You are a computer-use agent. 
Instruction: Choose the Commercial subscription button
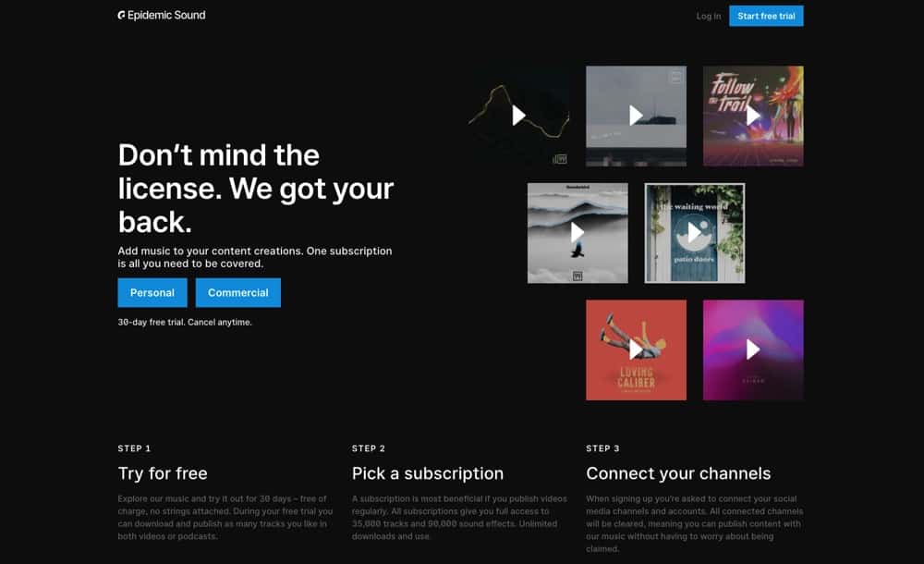click(238, 292)
